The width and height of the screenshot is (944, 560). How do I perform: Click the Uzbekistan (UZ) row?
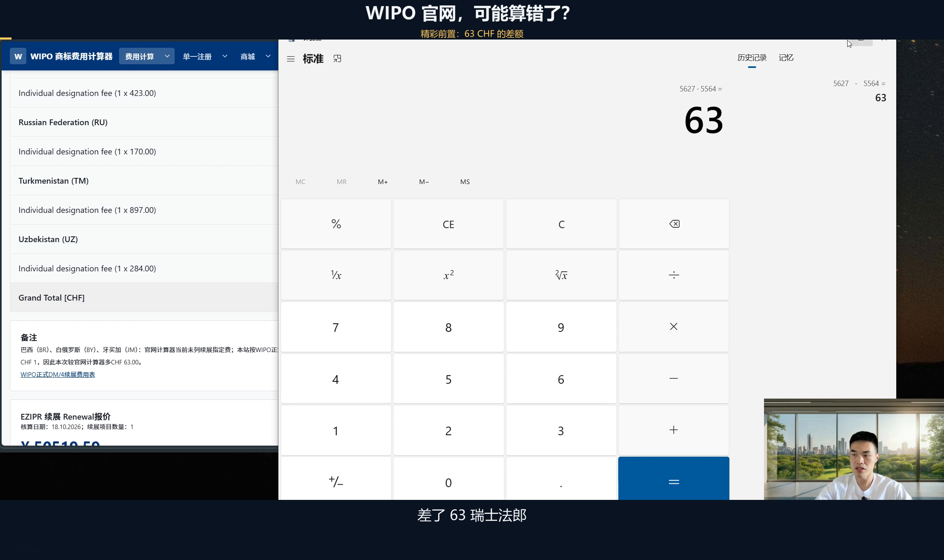click(144, 239)
